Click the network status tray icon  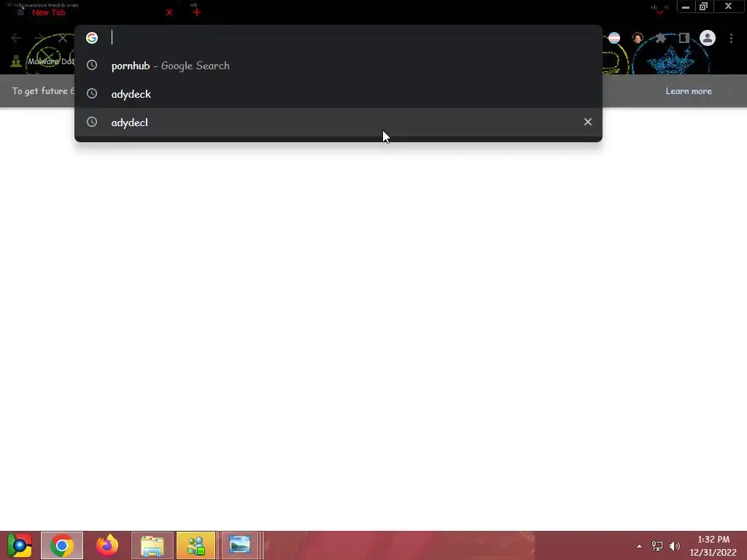(x=657, y=546)
